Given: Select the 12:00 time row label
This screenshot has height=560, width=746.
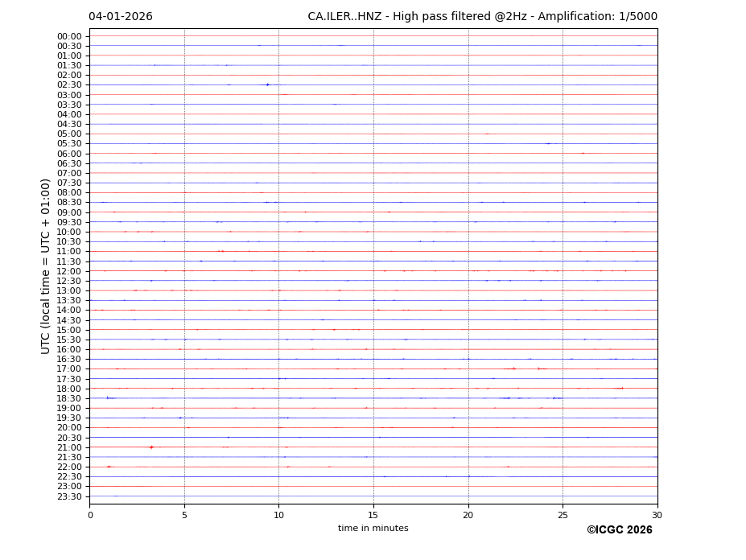Looking at the screenshot, I should point(69,271).
